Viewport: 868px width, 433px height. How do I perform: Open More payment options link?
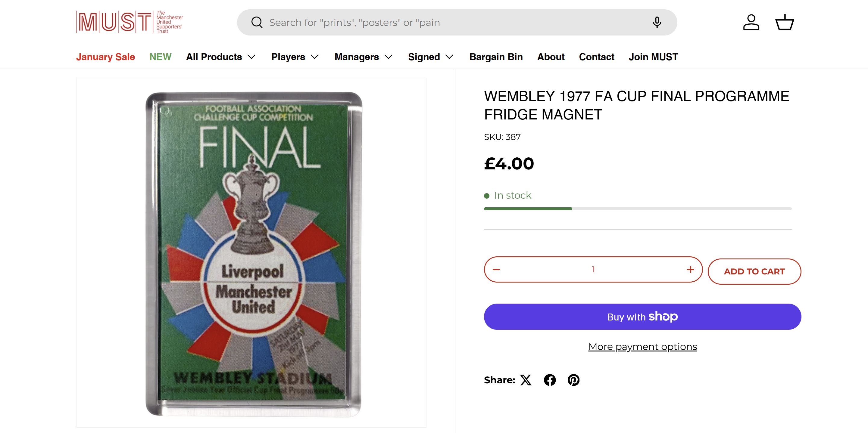click(642, 347)
